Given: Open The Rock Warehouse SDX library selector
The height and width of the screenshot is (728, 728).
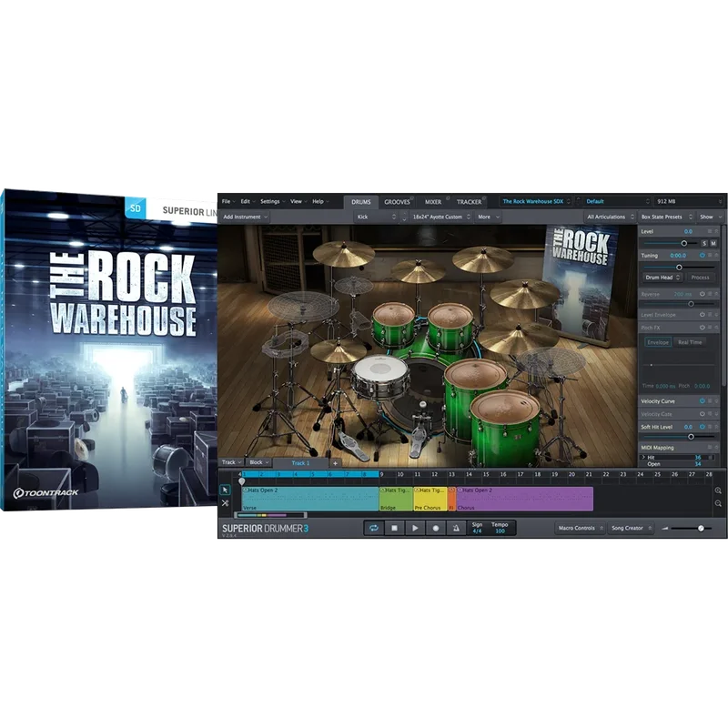Looking at the screenshot, I should pos(536,201).
